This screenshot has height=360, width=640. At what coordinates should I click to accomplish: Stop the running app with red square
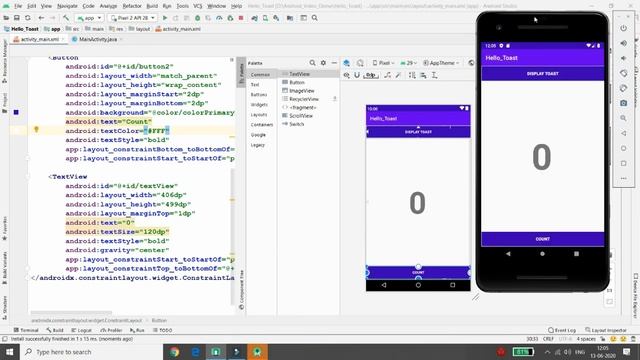click(x=241, y=18)
